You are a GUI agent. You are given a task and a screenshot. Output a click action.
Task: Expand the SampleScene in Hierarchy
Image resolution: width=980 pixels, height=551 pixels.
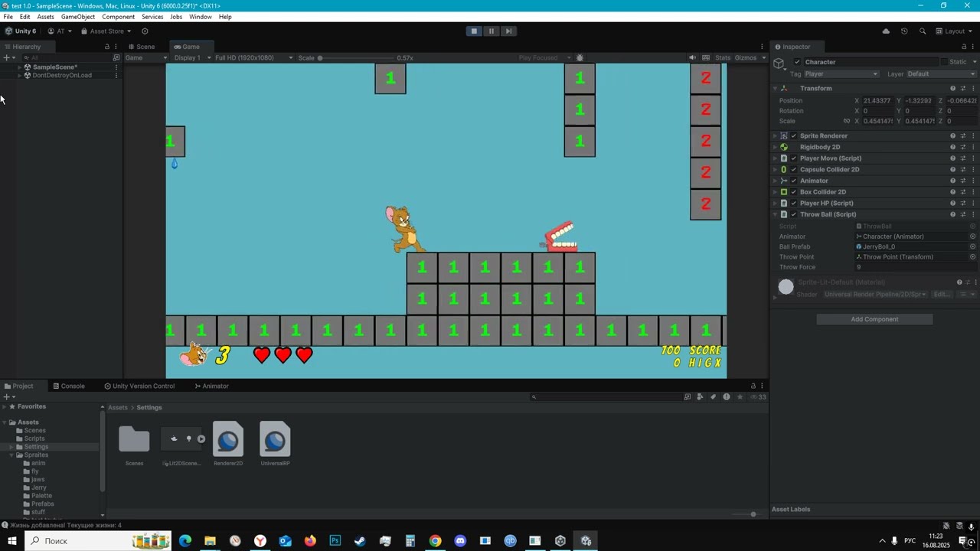[19, 67]
